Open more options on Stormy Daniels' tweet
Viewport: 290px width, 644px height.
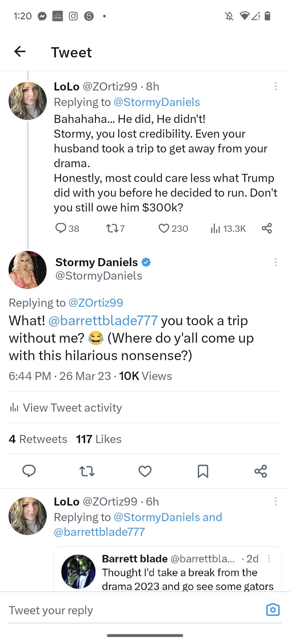pyautogui.click(x=276, y=262)
